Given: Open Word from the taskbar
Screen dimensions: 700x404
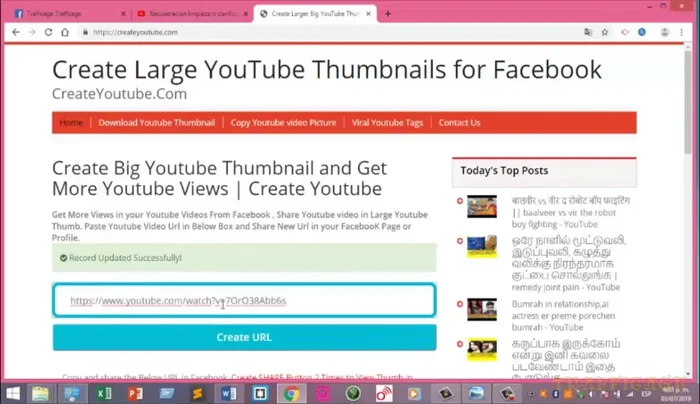Looking at the screenshot, I should (x=228, y=394).
